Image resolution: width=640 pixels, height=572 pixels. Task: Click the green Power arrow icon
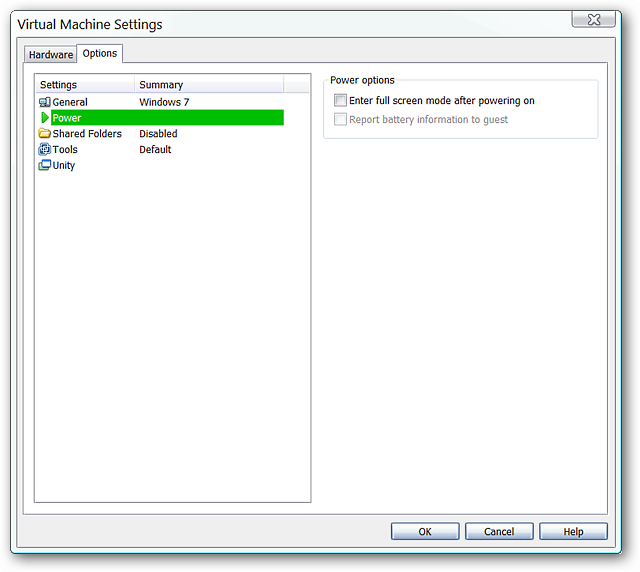pos(45,118)
